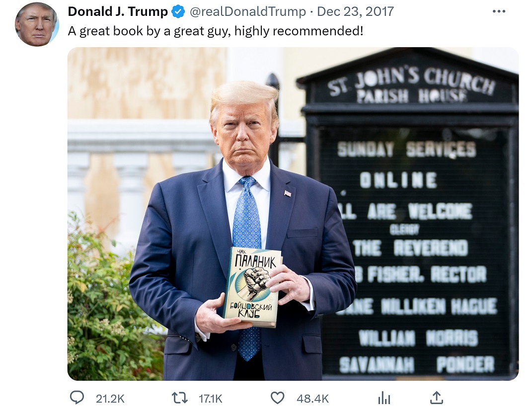The height and width of the screenshot is (415, 532).
Task: Open the share upload arrow icon
Action: pyautogui.click(x=437, y=398)
